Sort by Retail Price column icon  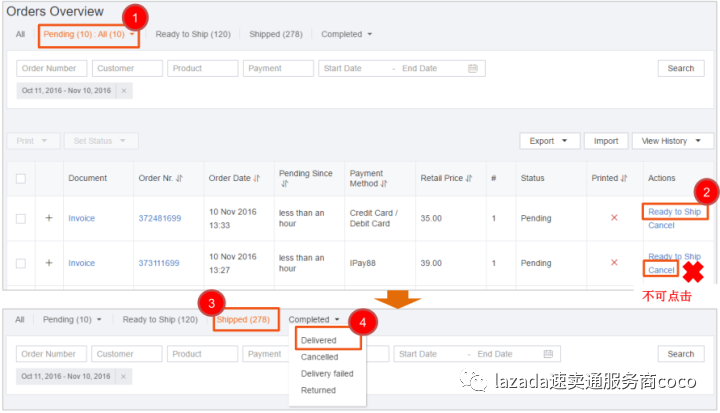click(468, 178)
